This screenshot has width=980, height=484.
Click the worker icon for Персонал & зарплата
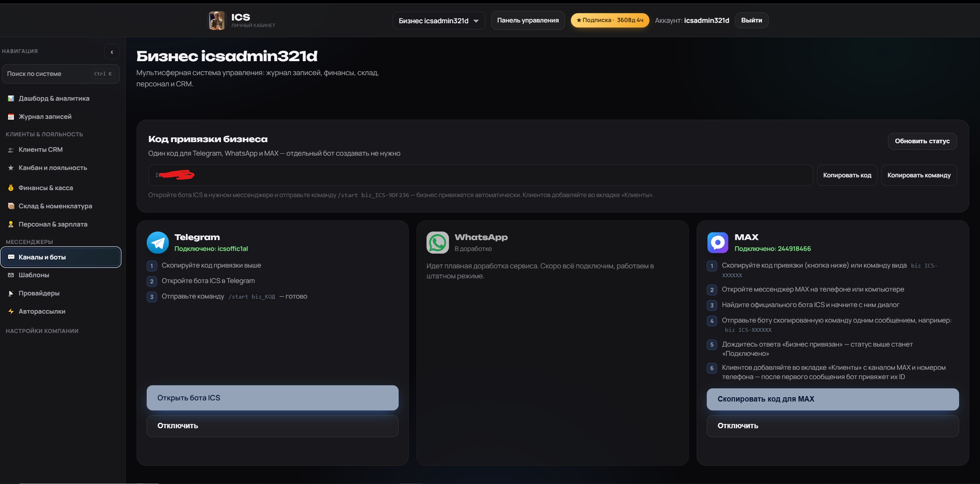point(11,224)
